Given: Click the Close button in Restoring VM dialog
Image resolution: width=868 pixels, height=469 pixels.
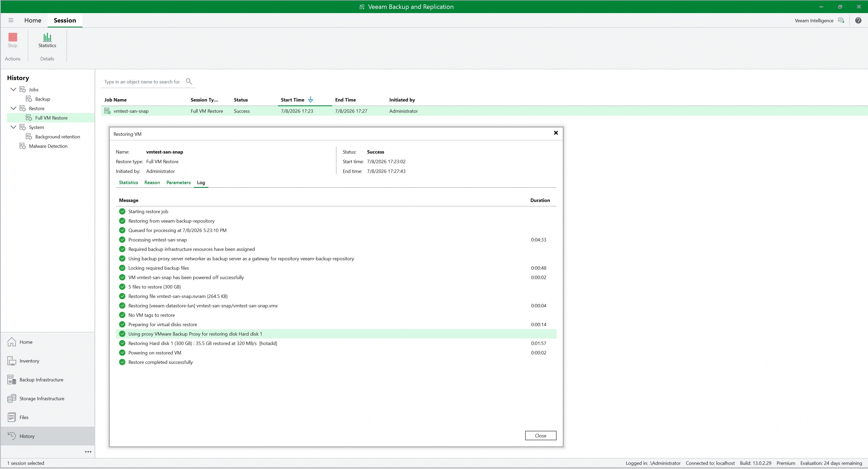Looking at the screenshot, I should [x=540, y=436].
